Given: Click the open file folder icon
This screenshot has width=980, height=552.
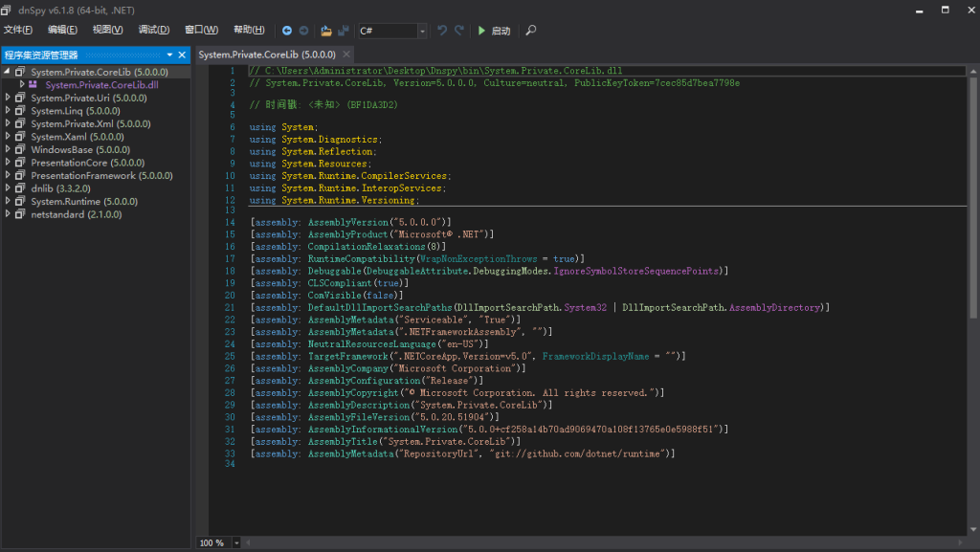Looking at the screenshot, I should click(326, 31).
